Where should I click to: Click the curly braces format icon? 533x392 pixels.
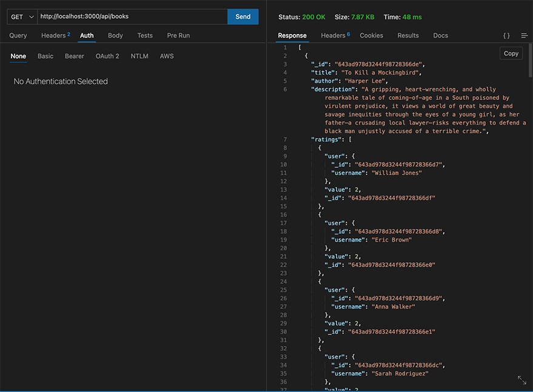coord(506,35)
